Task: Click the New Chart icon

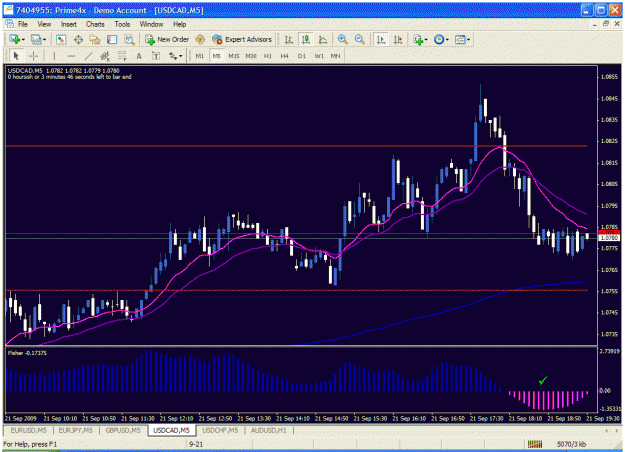Action: (x=15, y=39)
